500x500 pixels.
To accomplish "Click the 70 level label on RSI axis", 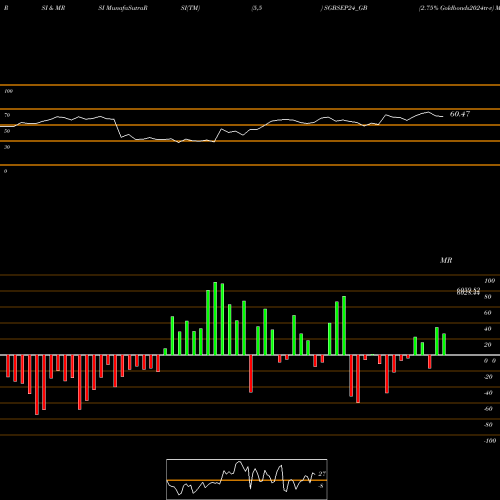I will point(7,115).
